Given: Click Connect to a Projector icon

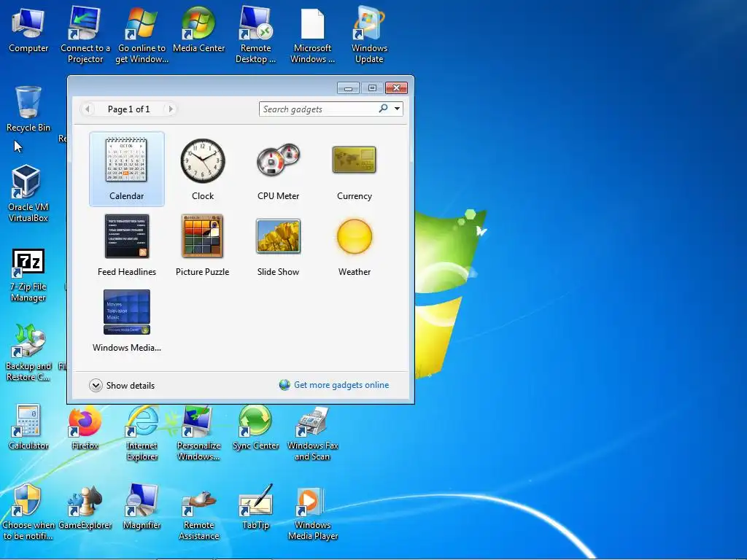Looking at the screenshot, I should (x=85, y=34).
